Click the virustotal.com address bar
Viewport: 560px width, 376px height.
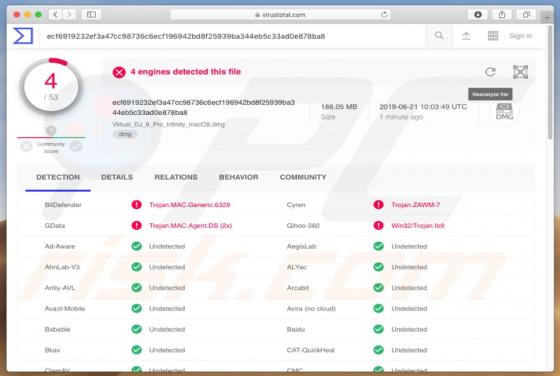[x=280, y=15]
